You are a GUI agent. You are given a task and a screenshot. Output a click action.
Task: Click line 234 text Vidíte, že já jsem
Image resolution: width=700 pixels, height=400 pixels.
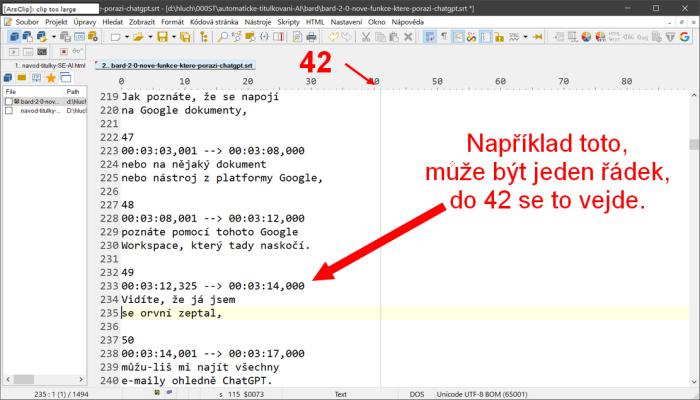pyautogui.click(x=178, y=300)
